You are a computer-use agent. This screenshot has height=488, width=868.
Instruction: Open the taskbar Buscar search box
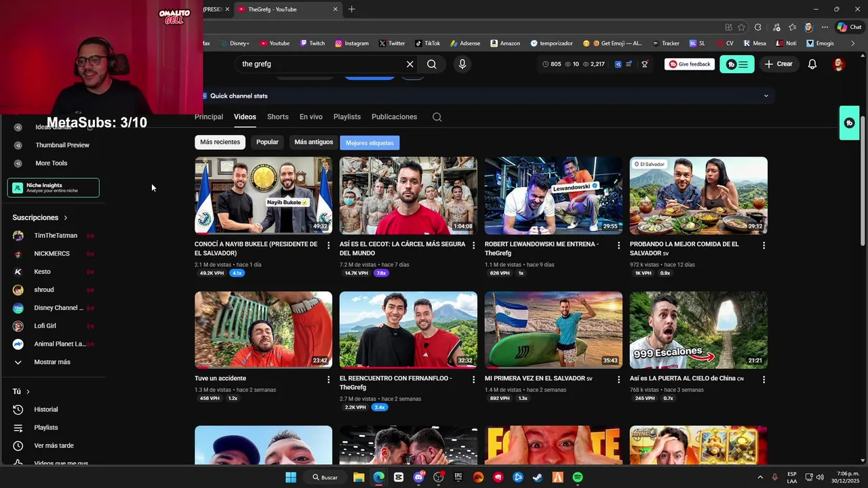[325, 477]
